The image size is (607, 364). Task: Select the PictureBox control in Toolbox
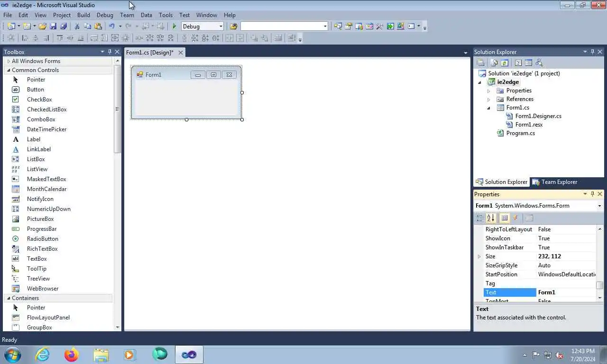[x=40, y=219]
